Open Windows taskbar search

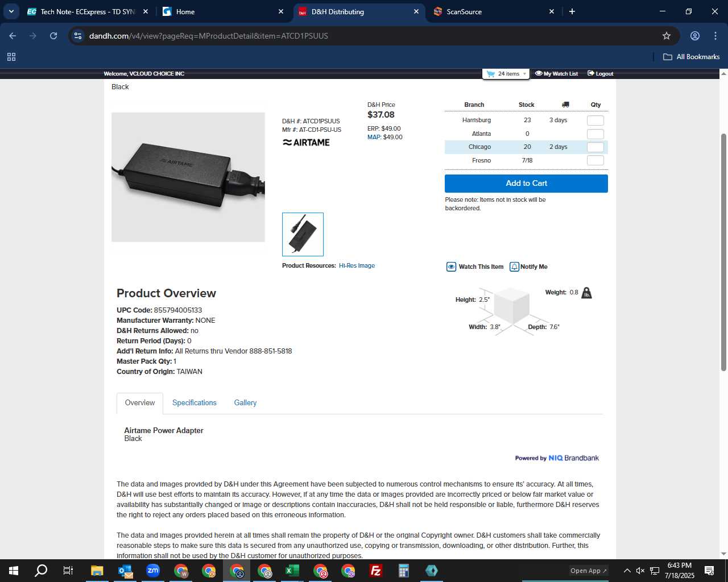point(41,571)
